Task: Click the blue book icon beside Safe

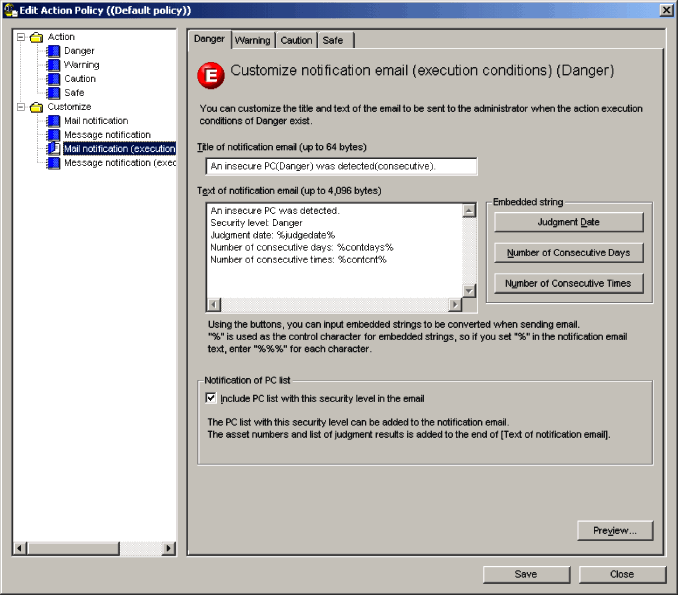Action: tap(53, 93)
